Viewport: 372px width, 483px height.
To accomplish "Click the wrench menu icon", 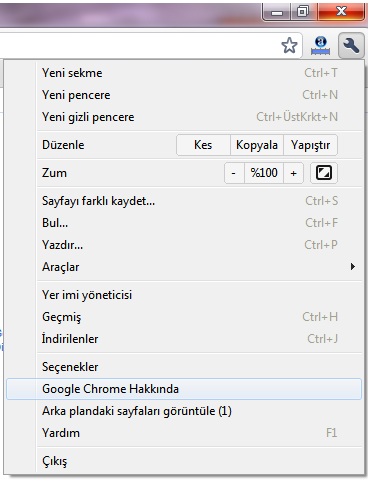I will click(351, 45).
